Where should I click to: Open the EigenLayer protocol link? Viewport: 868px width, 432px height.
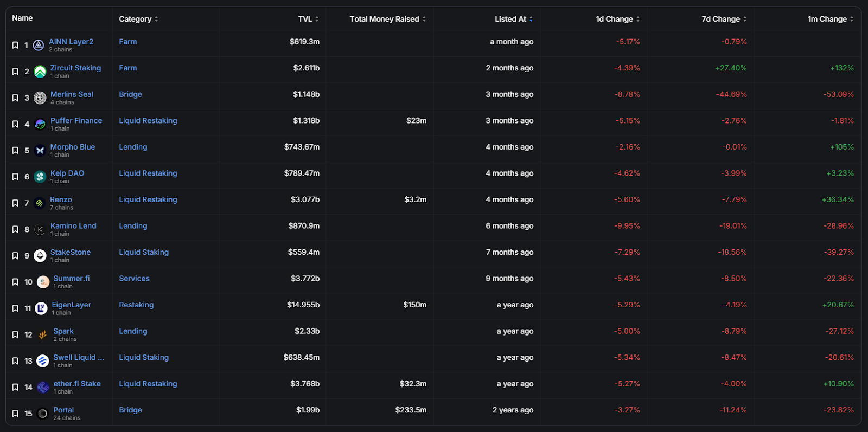(72, 305)
